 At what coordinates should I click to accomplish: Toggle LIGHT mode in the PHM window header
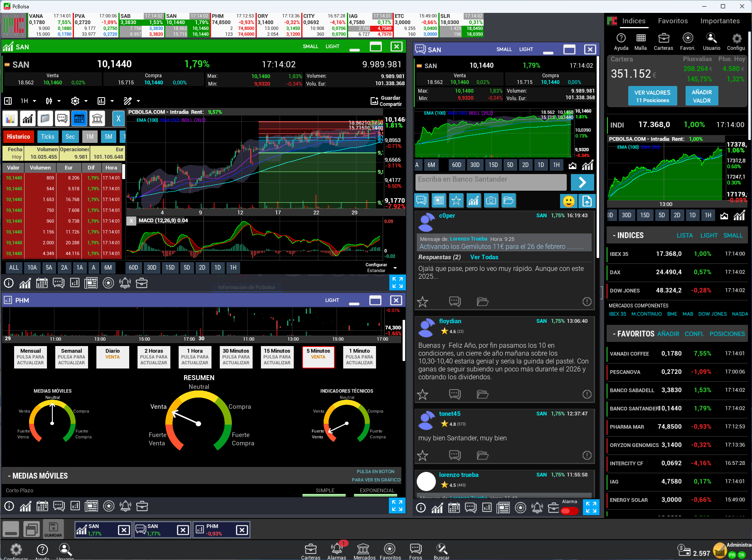coord(332,300)
